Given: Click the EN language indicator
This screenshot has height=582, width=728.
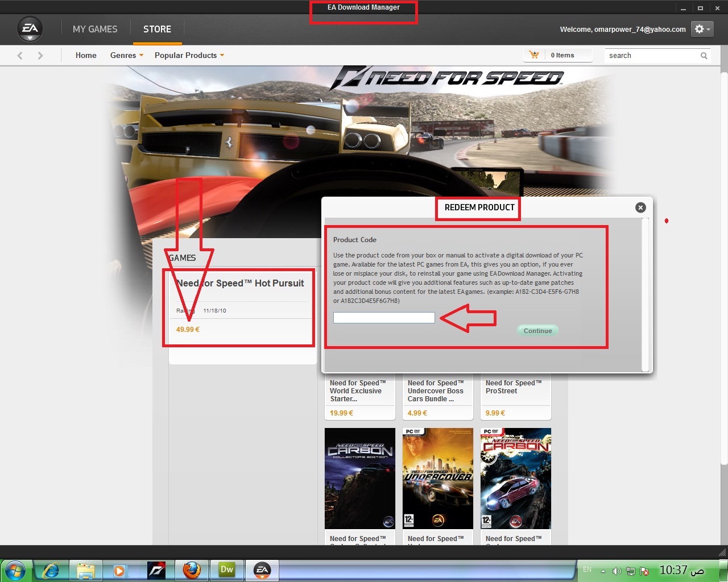Looking at the screenshot, I should [588, 569].
